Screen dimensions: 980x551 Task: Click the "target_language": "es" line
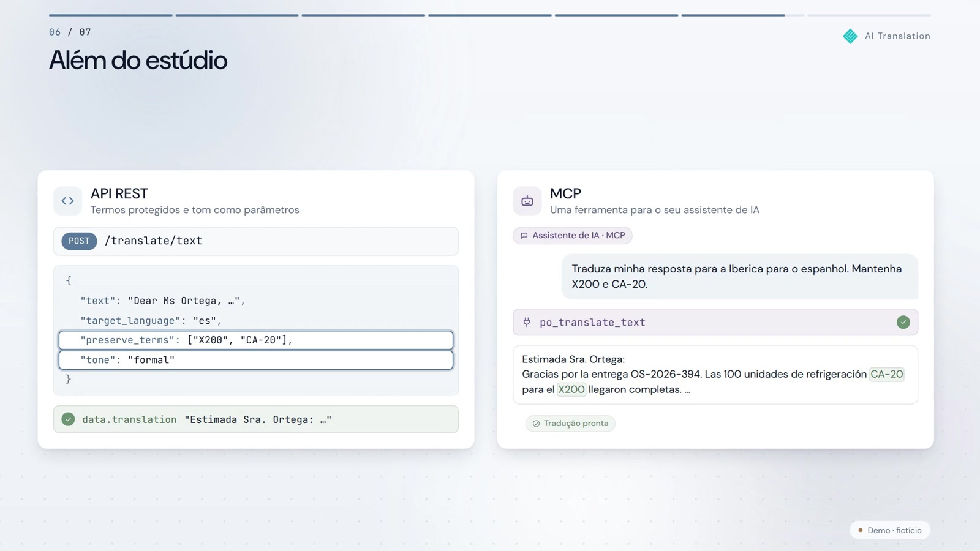tap(151, 321)
